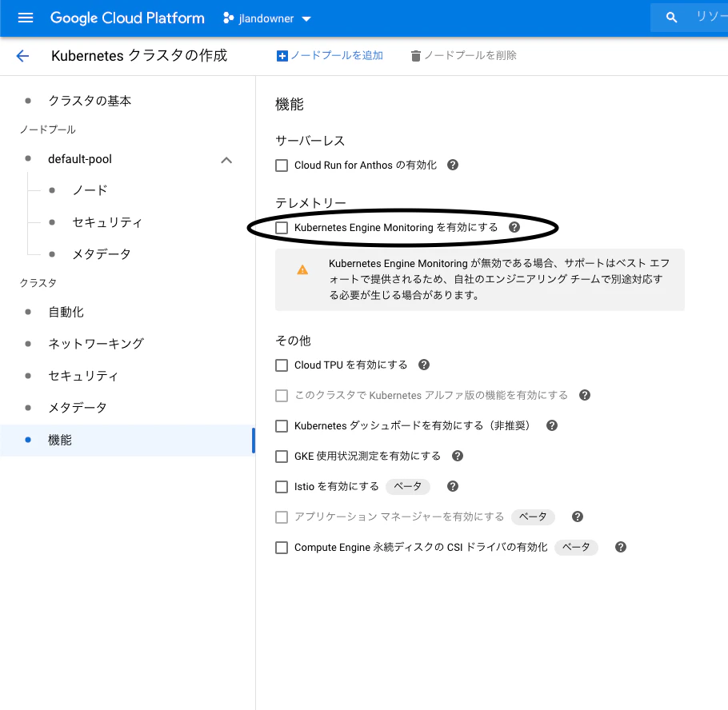Click the ノードプール sidebar group label
This screenshot has height=710, width=728.
(47, 130)
